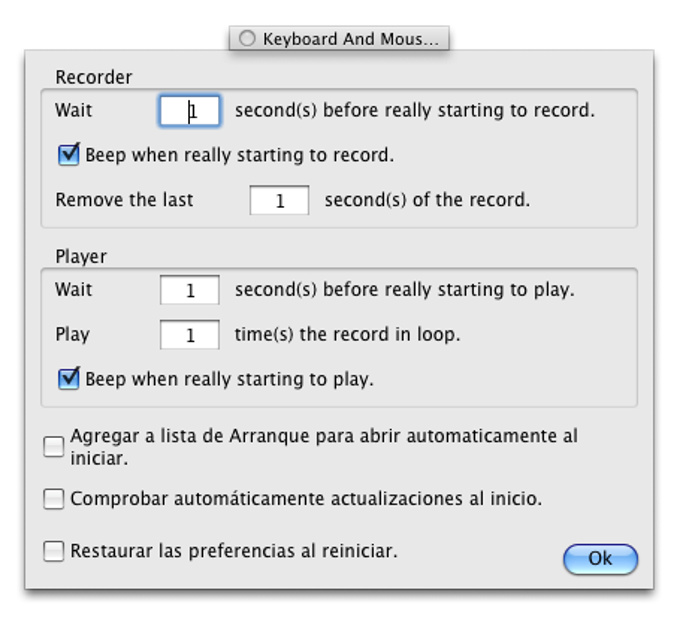Click the "Play" label beside loop field
680x629 pixels.
(x=72, y=335)
